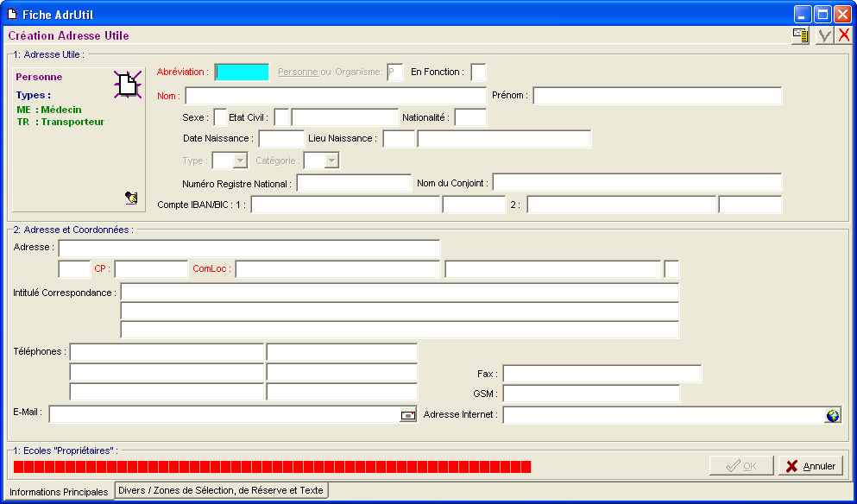
Task: Click into the Prénom field
Action: click(x=658, y=96)
